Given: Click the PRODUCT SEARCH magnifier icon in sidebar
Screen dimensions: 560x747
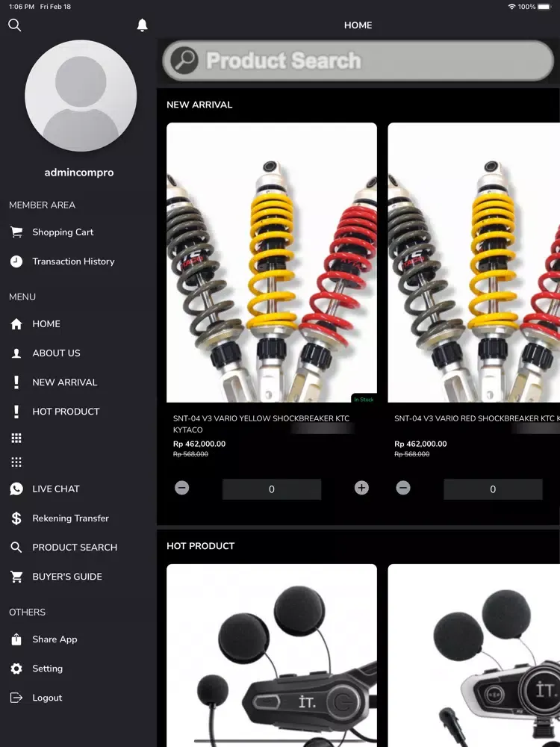Looking at the screenshot, I should point(16,548).
